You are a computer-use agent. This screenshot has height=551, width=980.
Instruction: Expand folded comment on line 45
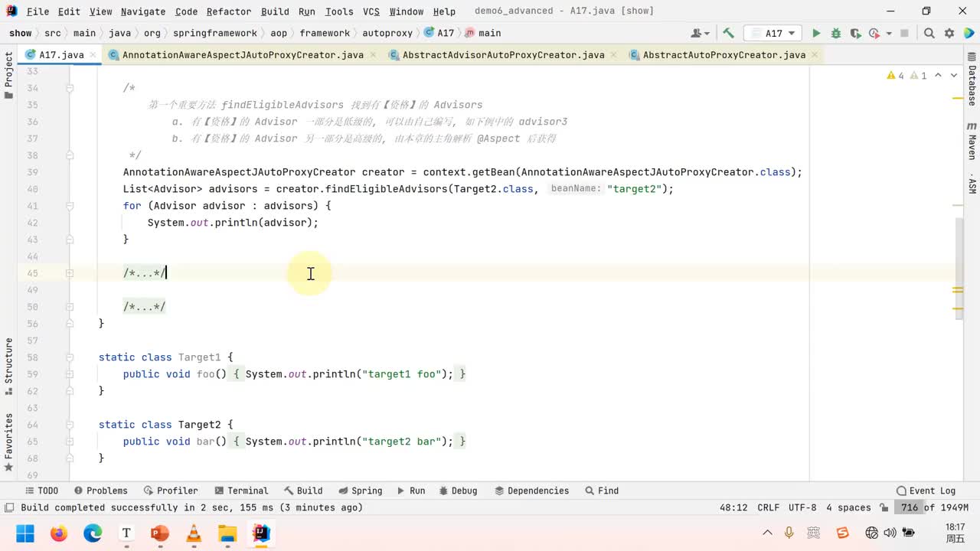(x=69, y=273)
